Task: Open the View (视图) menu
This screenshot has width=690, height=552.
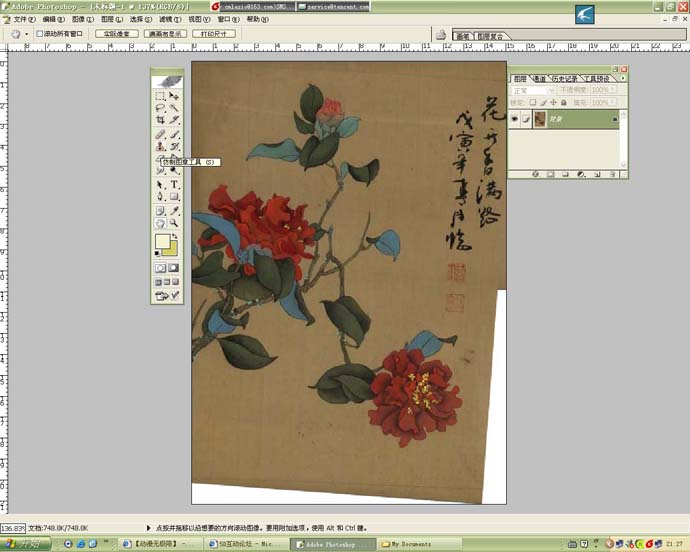Action: [199, 19]
